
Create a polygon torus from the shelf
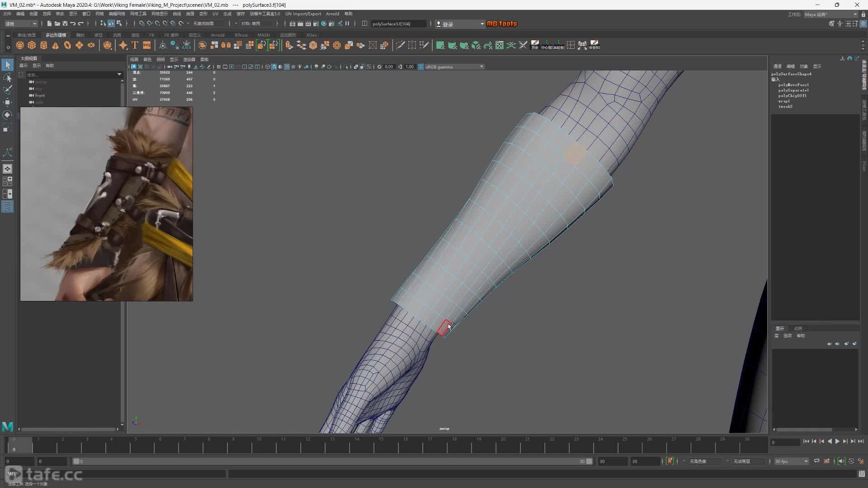pos(67,45)
